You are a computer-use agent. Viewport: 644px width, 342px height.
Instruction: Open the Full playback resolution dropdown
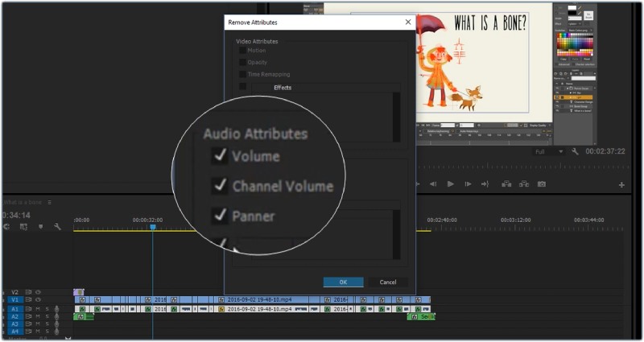pos(549,152)
